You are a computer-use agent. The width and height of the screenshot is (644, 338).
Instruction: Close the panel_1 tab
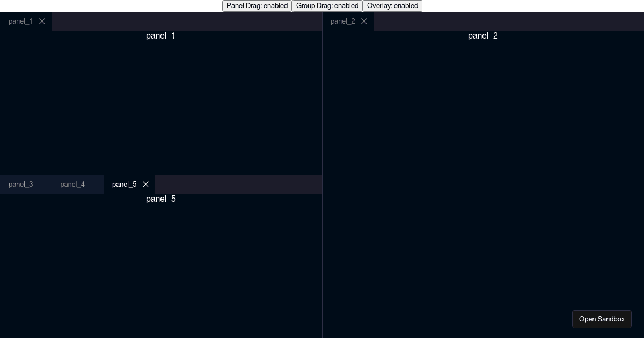(42, 21)
